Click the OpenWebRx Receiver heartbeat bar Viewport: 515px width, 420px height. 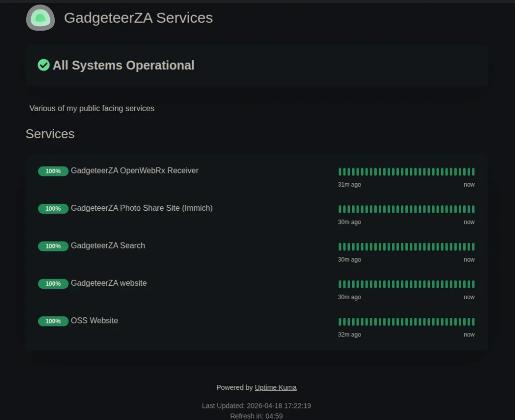coord(406,172)
